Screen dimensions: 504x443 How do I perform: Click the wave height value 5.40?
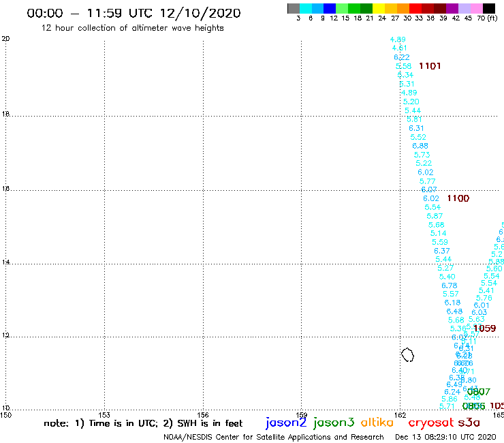point(447,277)
